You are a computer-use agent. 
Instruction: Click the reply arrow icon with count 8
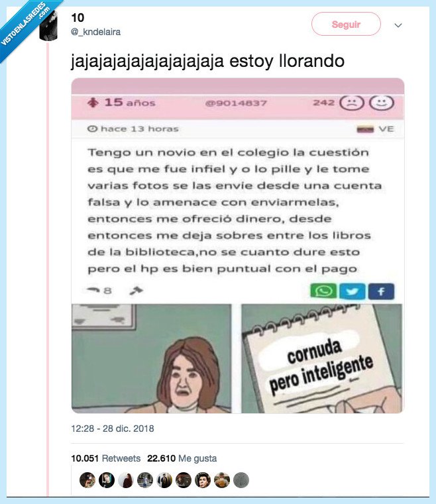click(99, 291)
